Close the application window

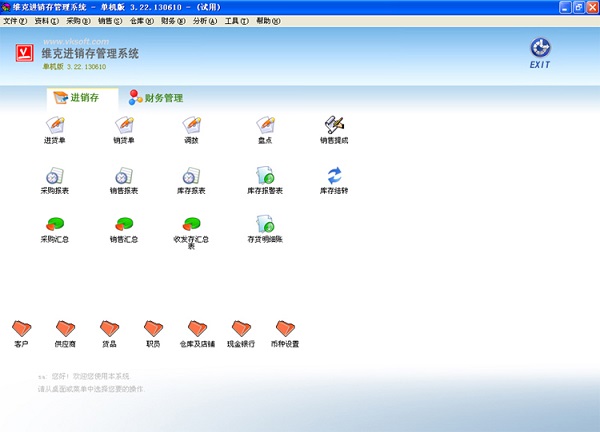592,7
